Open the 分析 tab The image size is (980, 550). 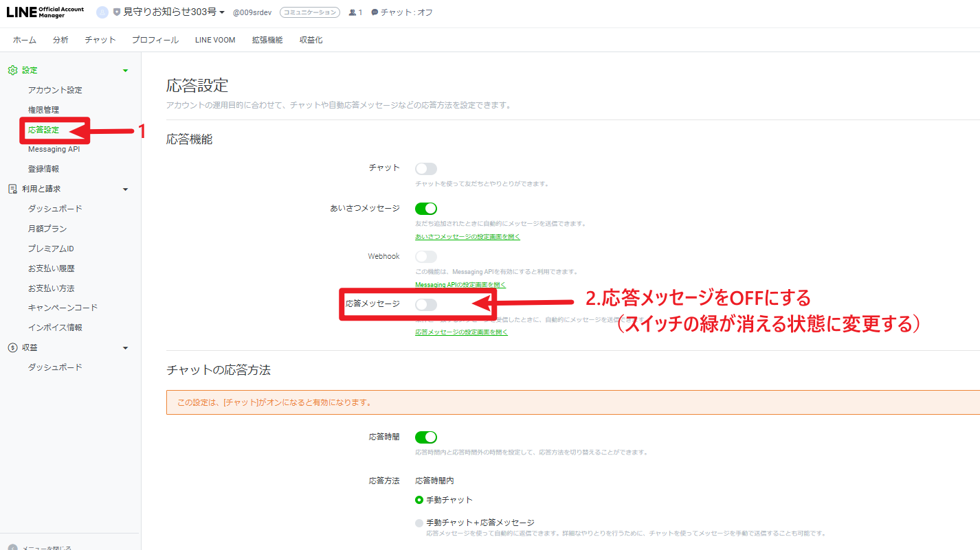(x=60, y=40)
